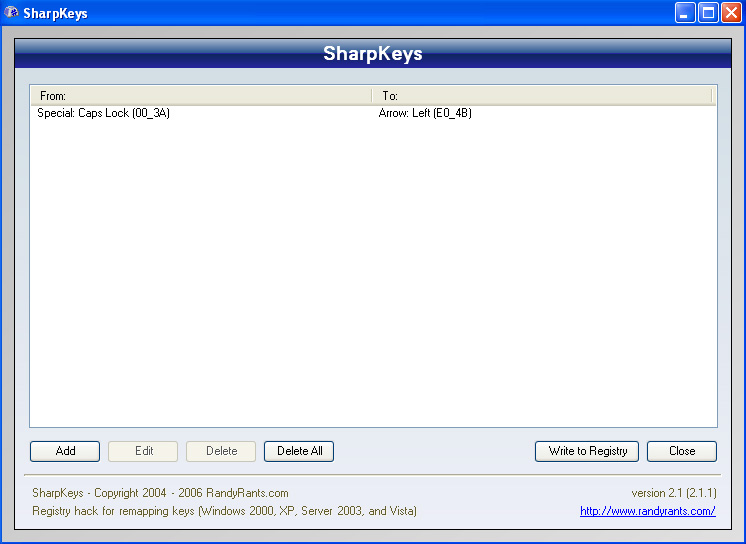Click the SharpKeys title bar icon

tap(11, 12)
